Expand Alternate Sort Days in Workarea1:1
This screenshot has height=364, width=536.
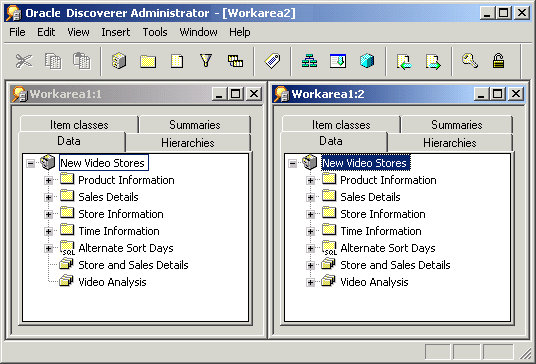coord(49,248)
